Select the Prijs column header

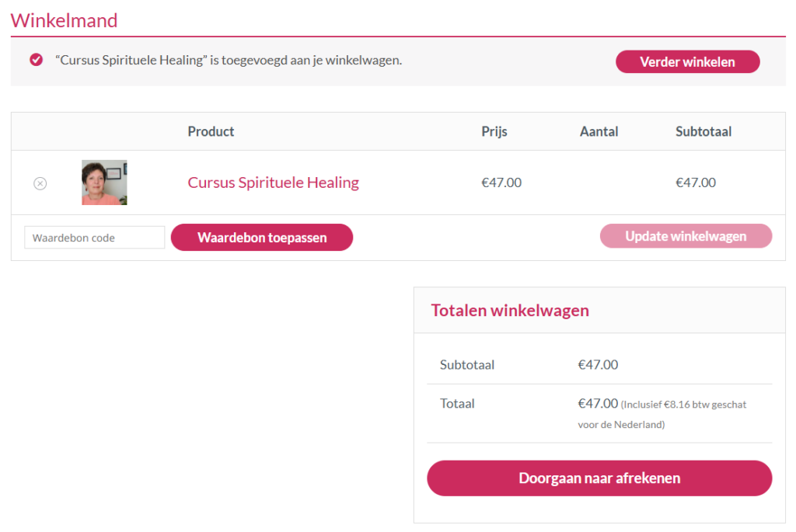point(494,131)
